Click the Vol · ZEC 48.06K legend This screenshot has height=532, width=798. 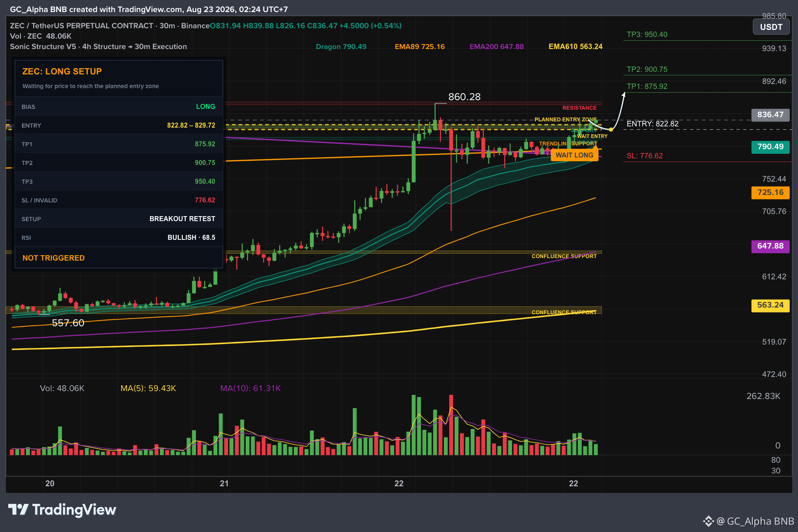point(41,36)
